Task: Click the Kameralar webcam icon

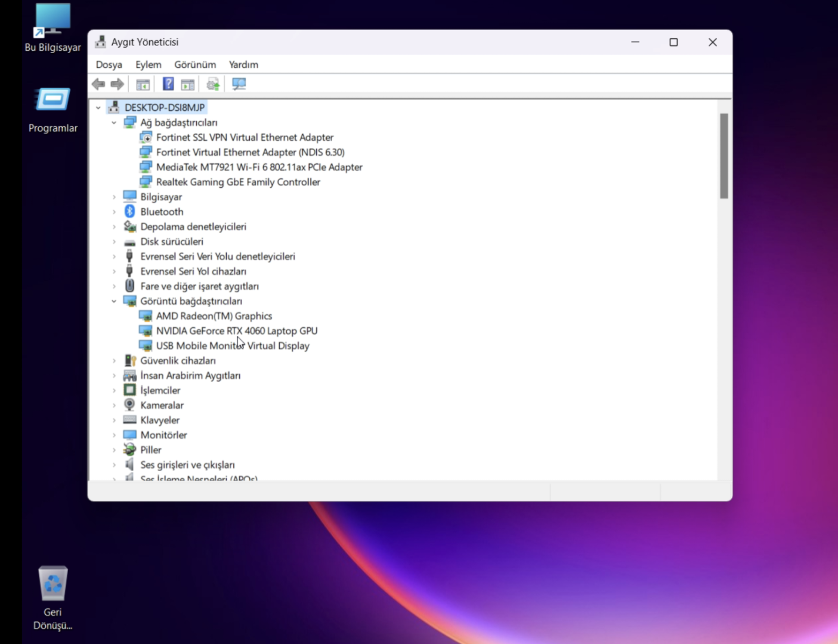Action: (129, 405)
